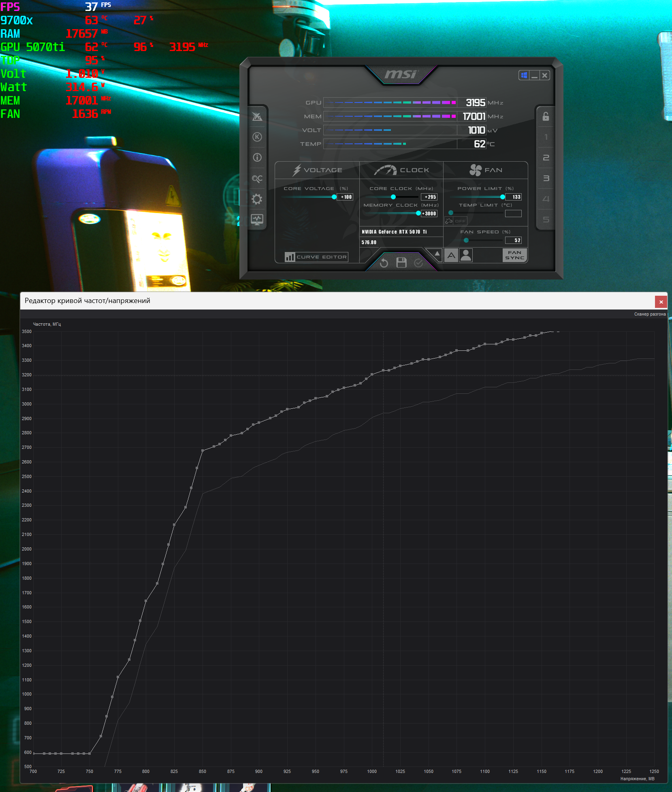Screen dimensions: 672x792
Task: Click the 'Напряжение, мВ' axis label
Action: click(638, 779)
